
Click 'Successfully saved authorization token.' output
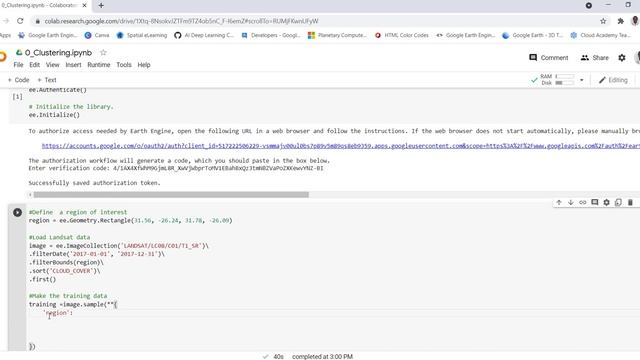click(x=94, y=183)
